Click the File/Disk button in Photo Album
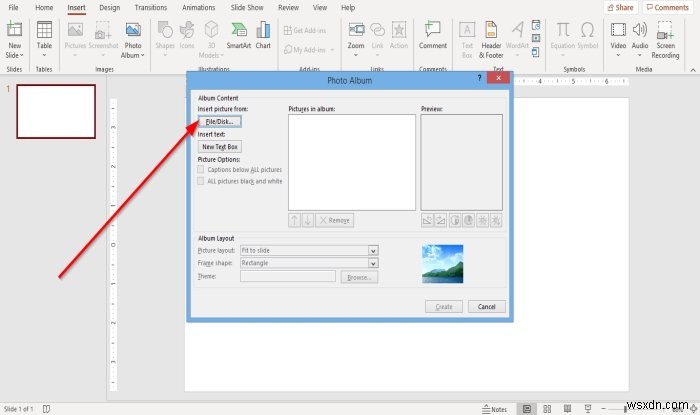 point(220,121)
